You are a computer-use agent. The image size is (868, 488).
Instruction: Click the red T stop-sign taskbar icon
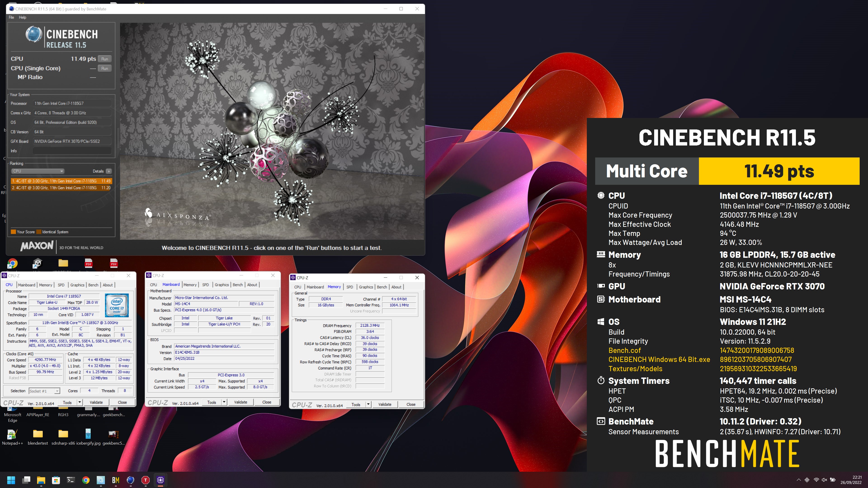click(145, 480)
